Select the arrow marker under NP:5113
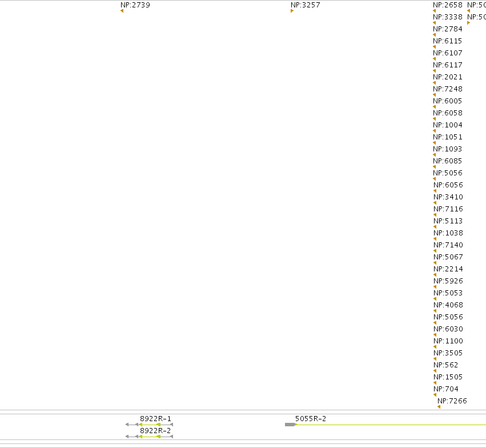 pos(435,227)
